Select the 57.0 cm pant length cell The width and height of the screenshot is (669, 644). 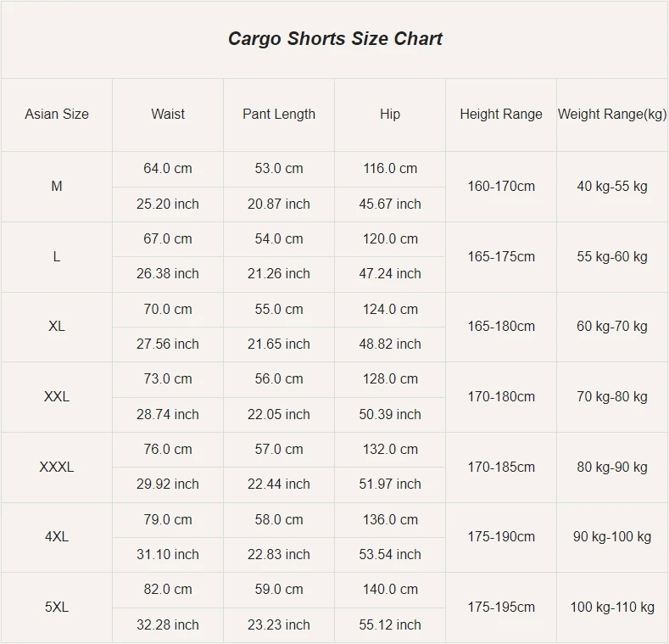pos(279,449)
